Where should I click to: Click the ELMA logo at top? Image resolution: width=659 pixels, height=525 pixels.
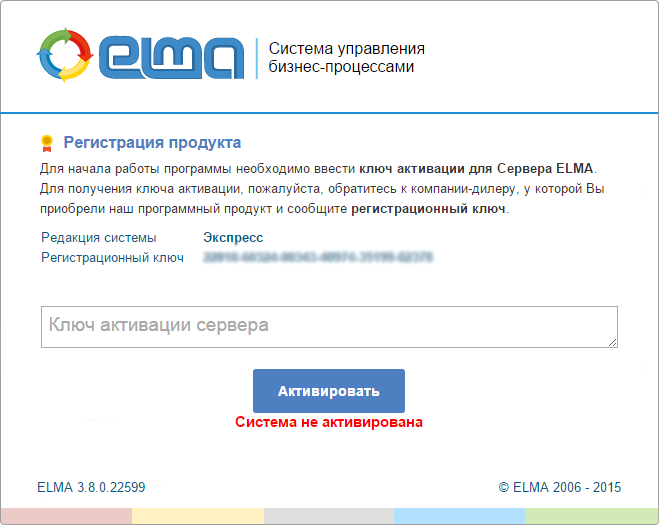[x=140, y=55]
